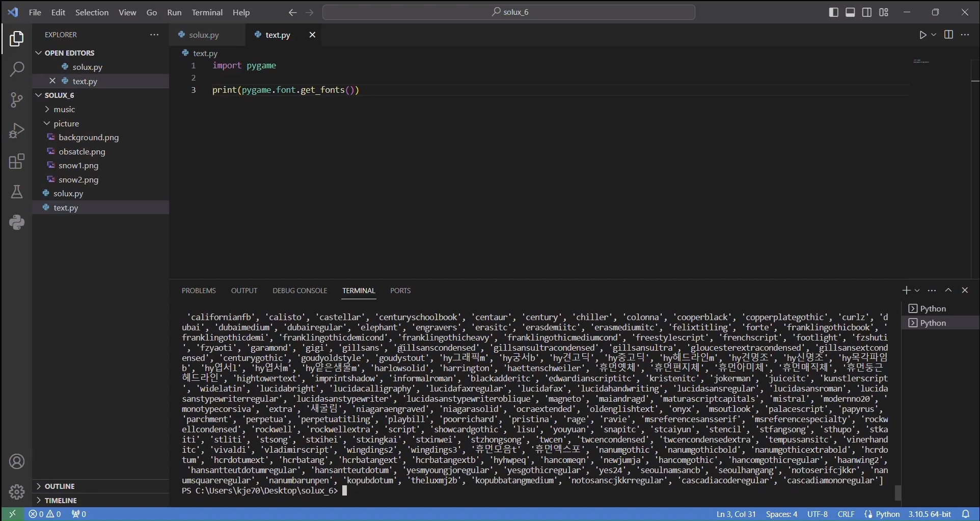Click the terminal vertical scrollbar thumb
Image resolution: width=980 pixels, height=521 pixels.
tap(898, 492)
